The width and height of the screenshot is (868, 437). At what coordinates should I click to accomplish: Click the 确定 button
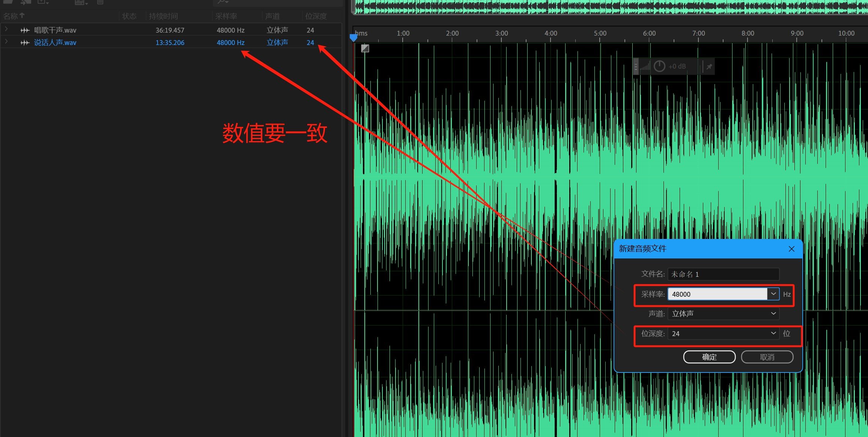709,357
